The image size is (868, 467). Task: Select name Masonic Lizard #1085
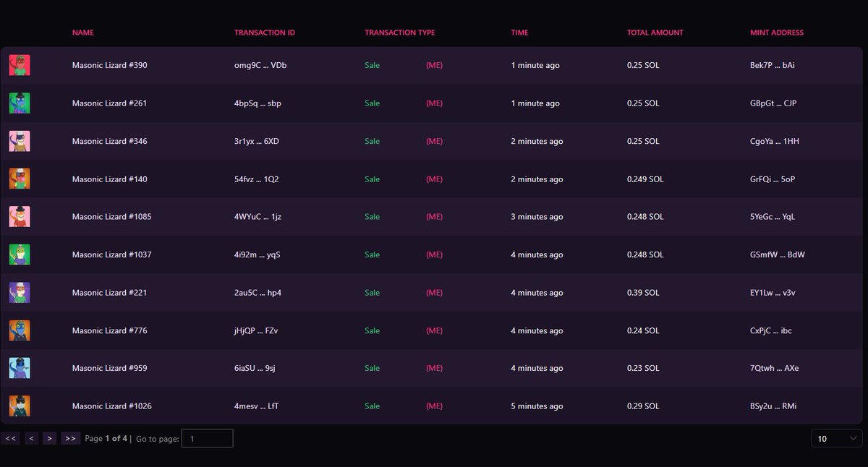(x=112, y=217)
